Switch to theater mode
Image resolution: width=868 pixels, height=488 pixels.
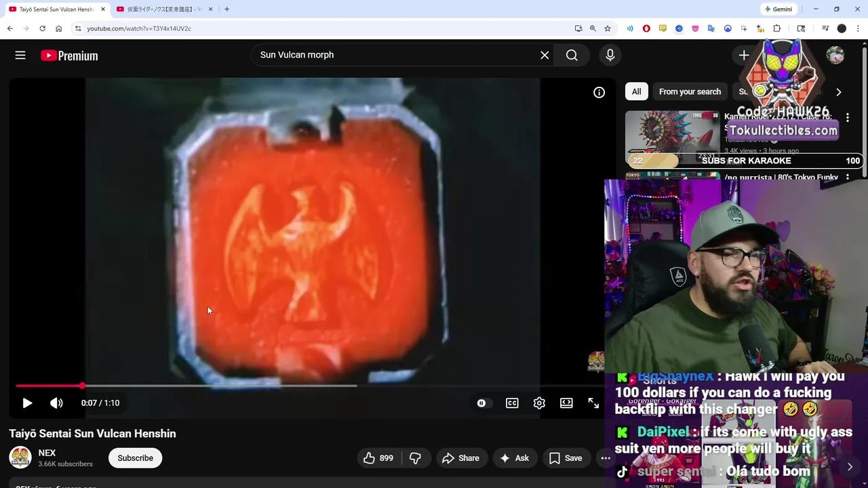click(566, 403)
